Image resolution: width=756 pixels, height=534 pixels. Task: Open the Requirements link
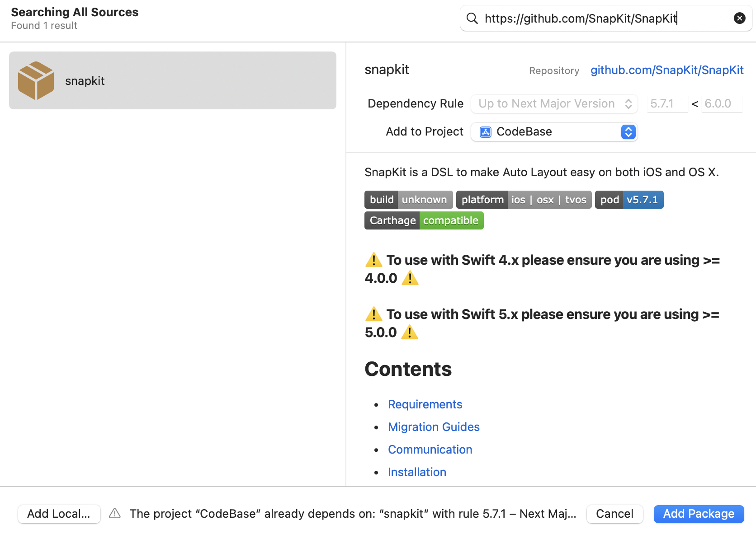click(425, 404)
